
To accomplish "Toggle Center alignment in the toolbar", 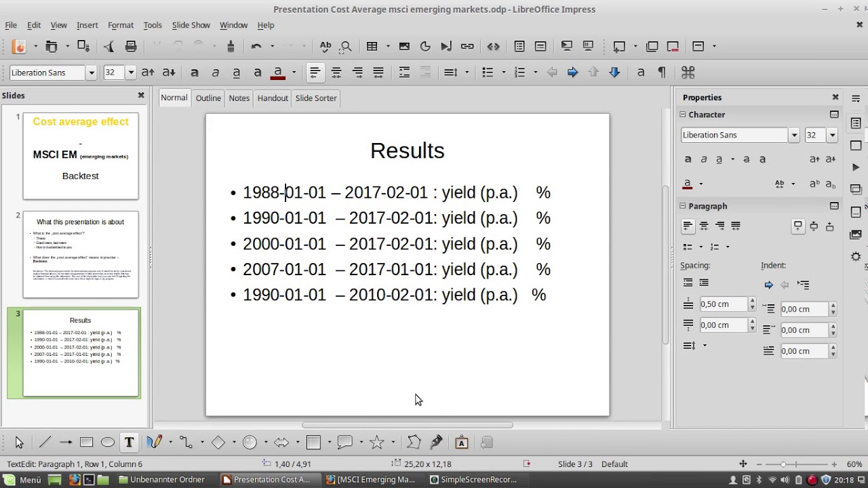I will coord(336,73).
